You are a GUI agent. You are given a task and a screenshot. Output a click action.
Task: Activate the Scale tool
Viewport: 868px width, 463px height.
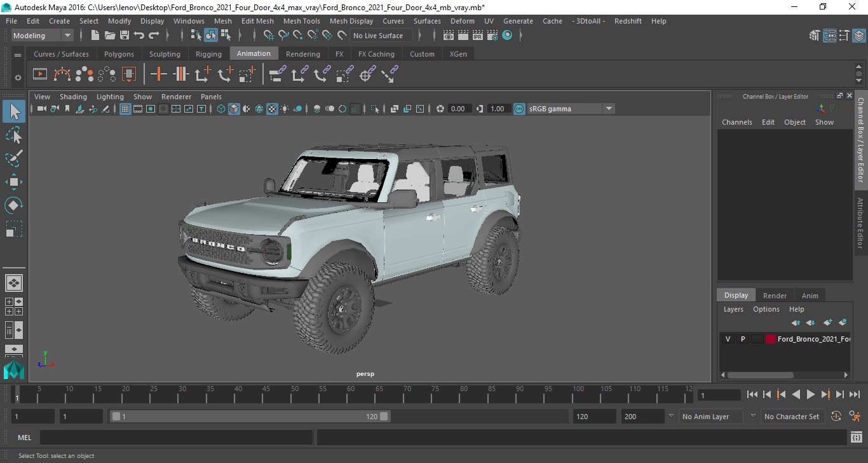[x=14, y=228]
